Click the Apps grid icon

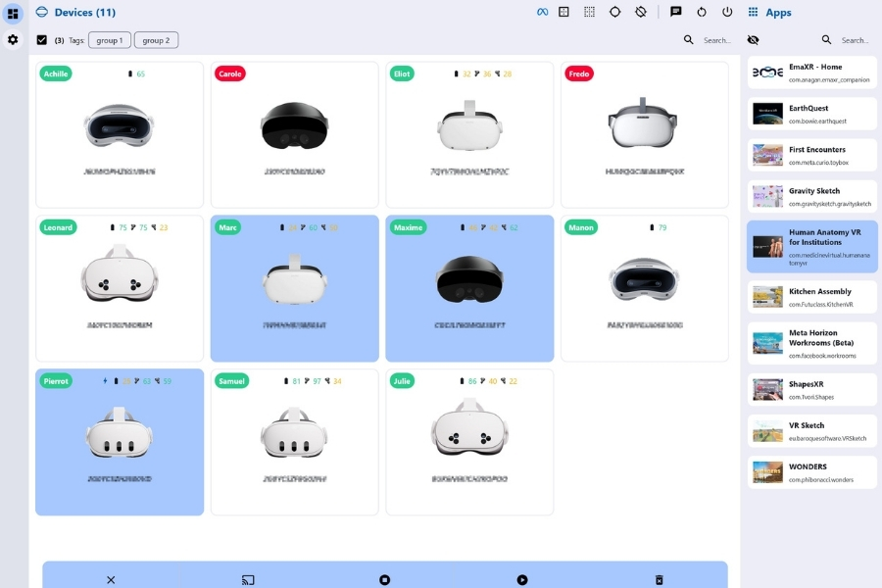pyautogui.click(x=754, y=12)
